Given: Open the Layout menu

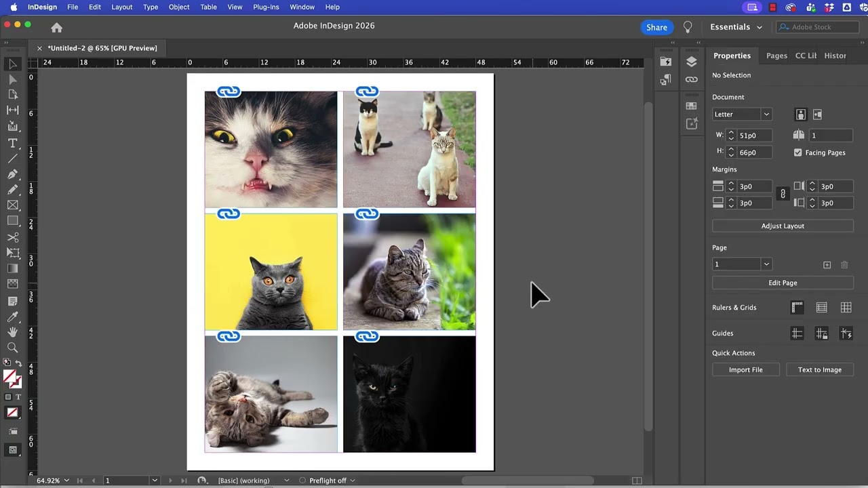Looking at the screenshot, I should (x=122, y=7).
